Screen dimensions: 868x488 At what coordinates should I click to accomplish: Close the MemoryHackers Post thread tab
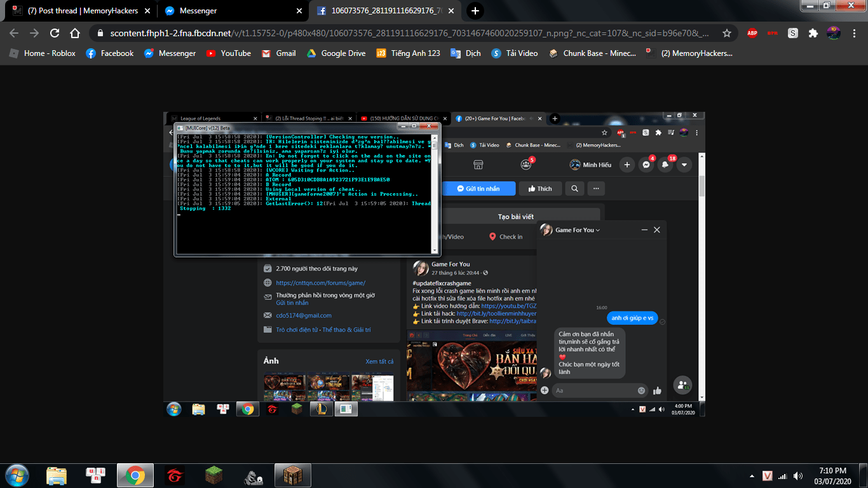click(146, 11)
